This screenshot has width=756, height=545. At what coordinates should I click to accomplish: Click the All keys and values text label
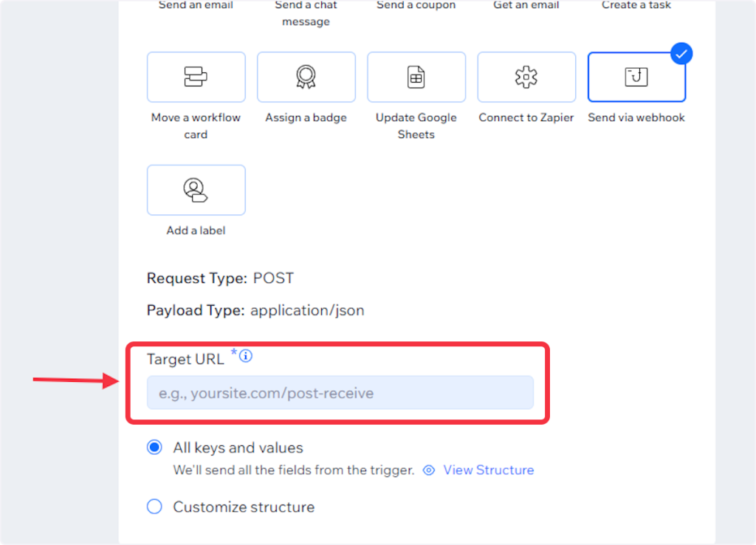238,448
